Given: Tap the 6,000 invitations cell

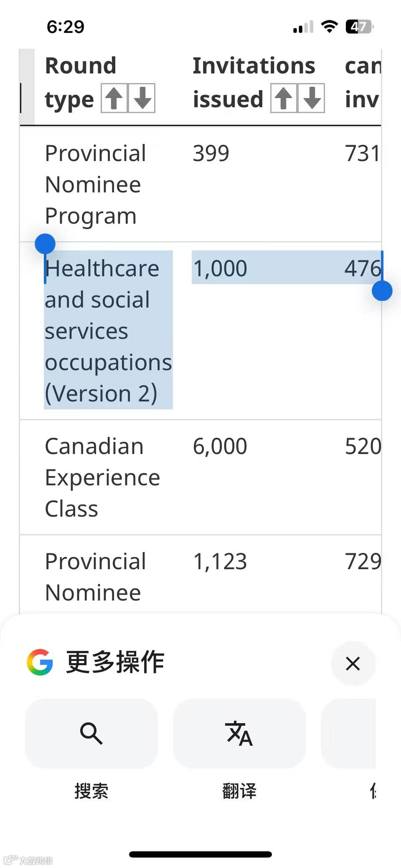Looking at the screenshot, I should [x=220, y=446].
